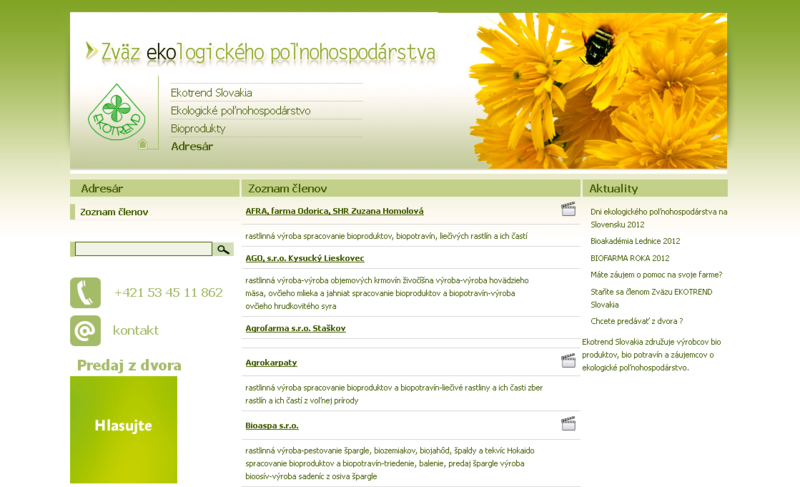
Task: Click the phone number +421 53 45 11 862
Action: 168,293
